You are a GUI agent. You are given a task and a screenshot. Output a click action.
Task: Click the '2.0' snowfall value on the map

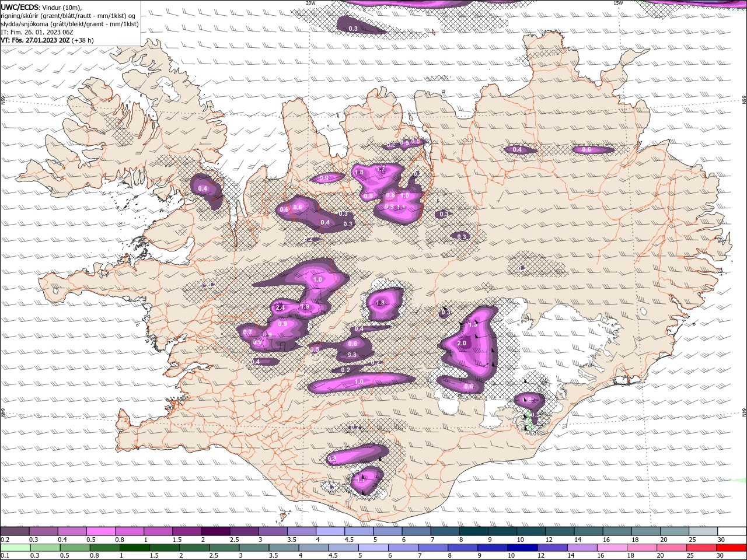[462, 343]
